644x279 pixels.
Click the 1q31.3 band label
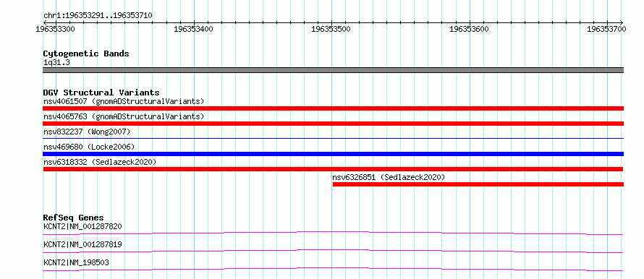coord(56,63)
